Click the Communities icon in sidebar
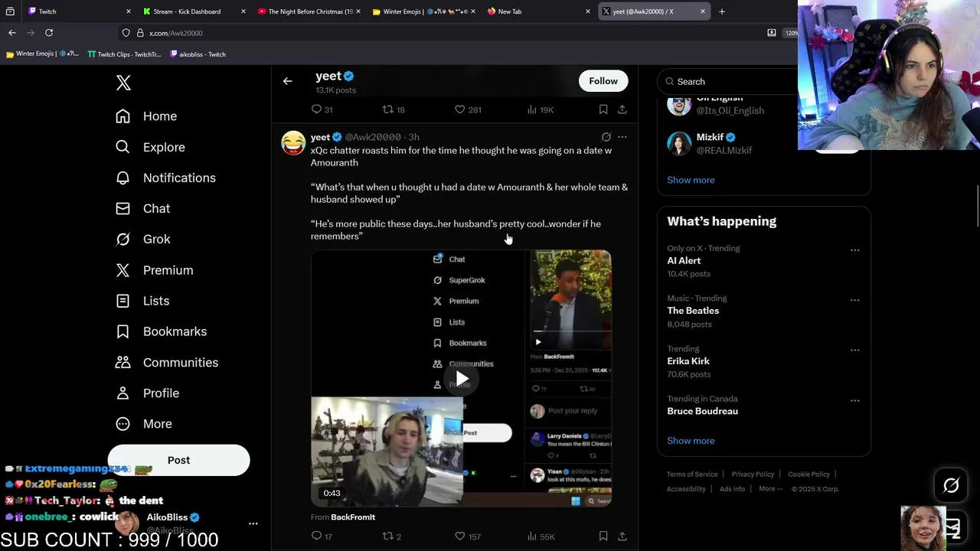Image resolution: width=980 pixels, height=551 pixels. coord(122,362)
